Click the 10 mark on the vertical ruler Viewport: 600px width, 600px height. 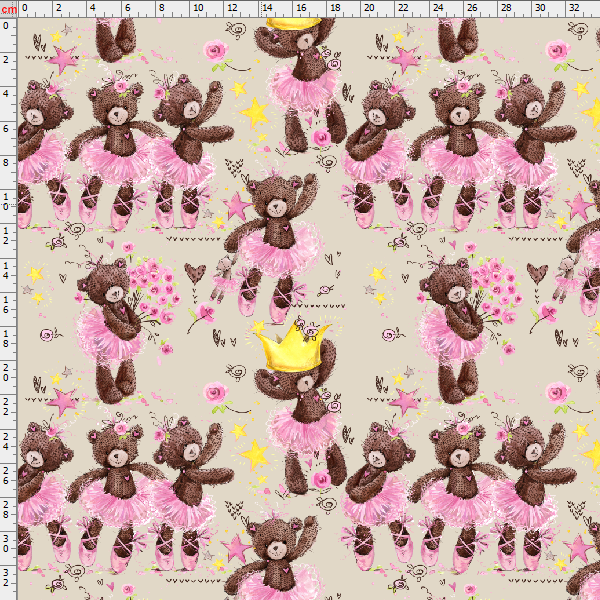point(6,202)
